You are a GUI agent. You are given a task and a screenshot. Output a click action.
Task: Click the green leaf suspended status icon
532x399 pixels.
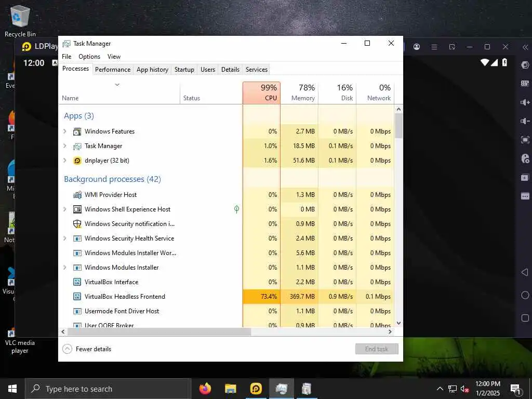click(236, 209)
